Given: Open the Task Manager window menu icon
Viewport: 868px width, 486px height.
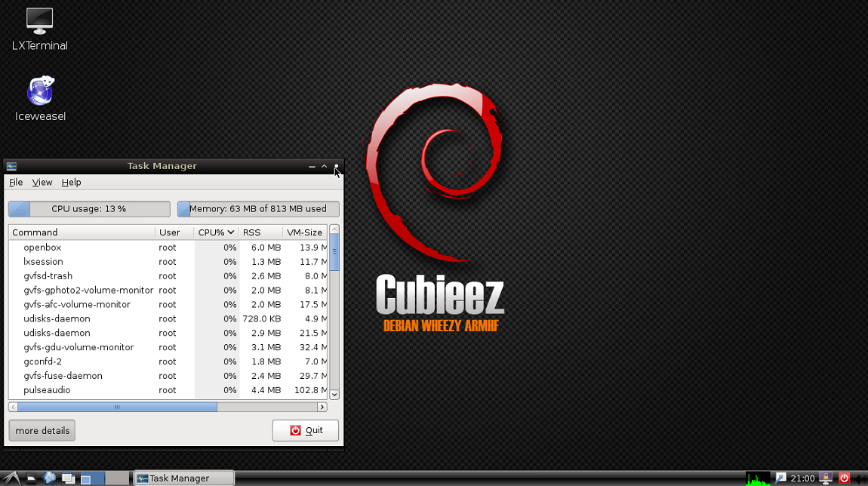Looking at the screenshot, I should [x=11, y=166].
